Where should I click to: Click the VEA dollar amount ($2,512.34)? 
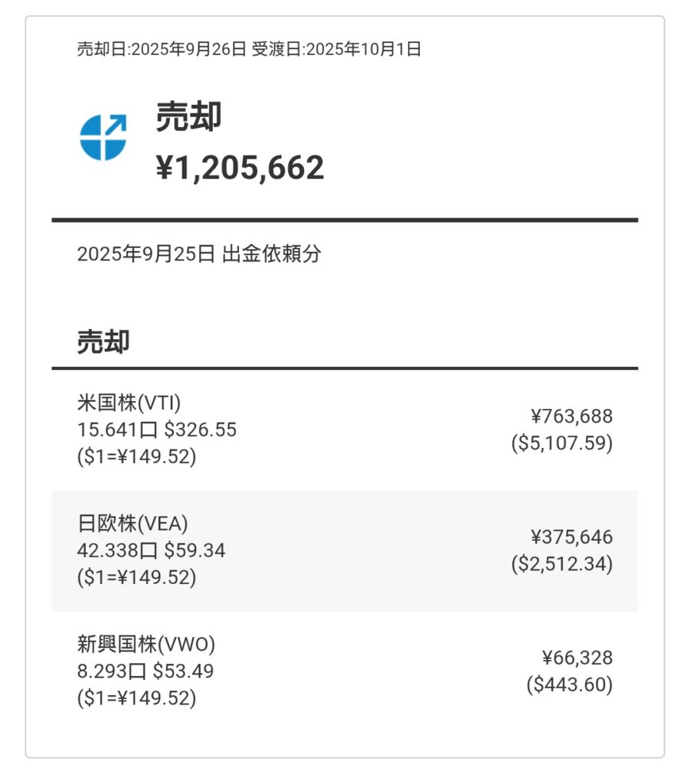tap(562, 564)
